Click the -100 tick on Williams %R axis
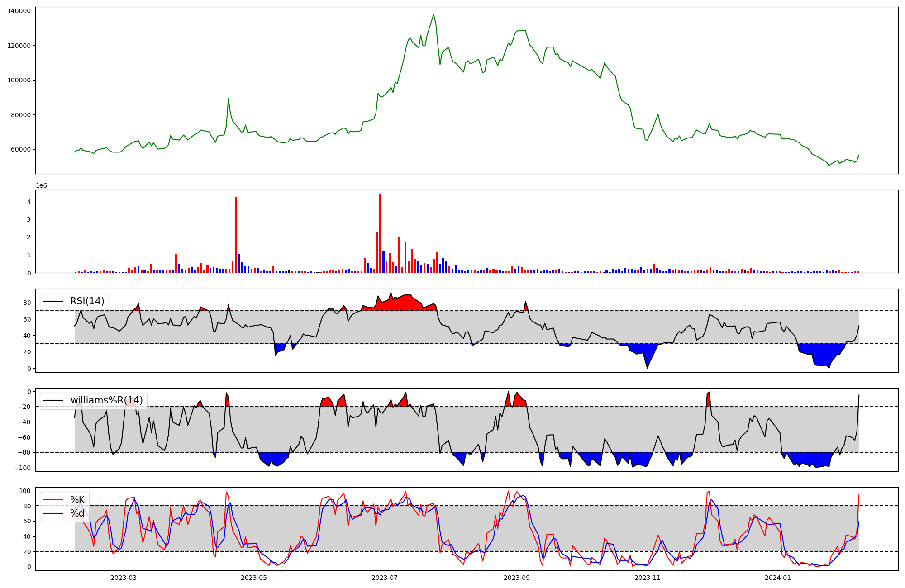 (22, 468)
